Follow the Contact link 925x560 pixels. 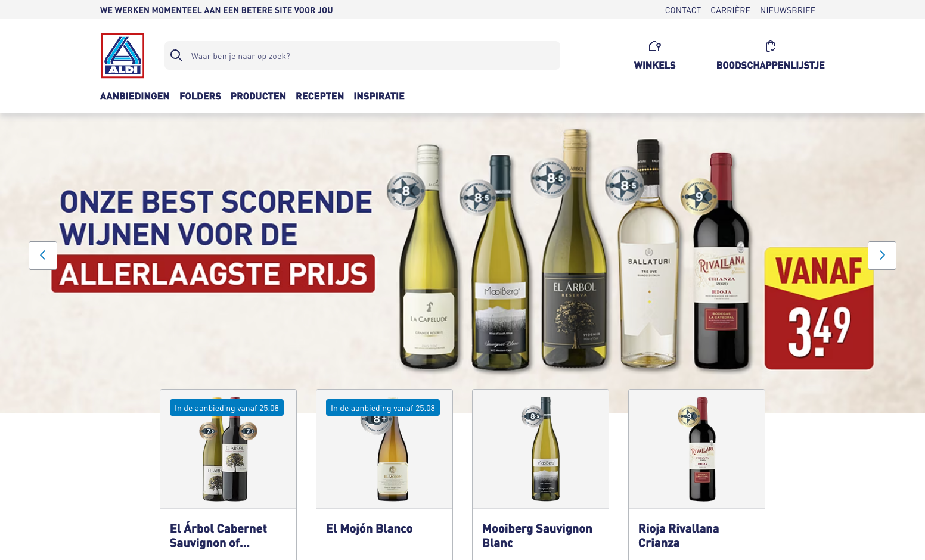pyautogui.click(x=683, y=10)
